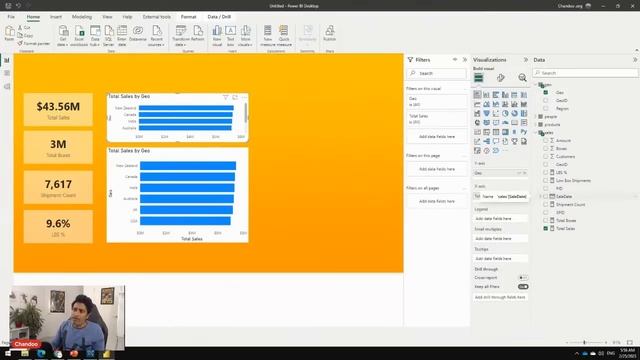Check the Amount field checkbox
The width and height of the screenshot is (640, 360).
[546, 140]
